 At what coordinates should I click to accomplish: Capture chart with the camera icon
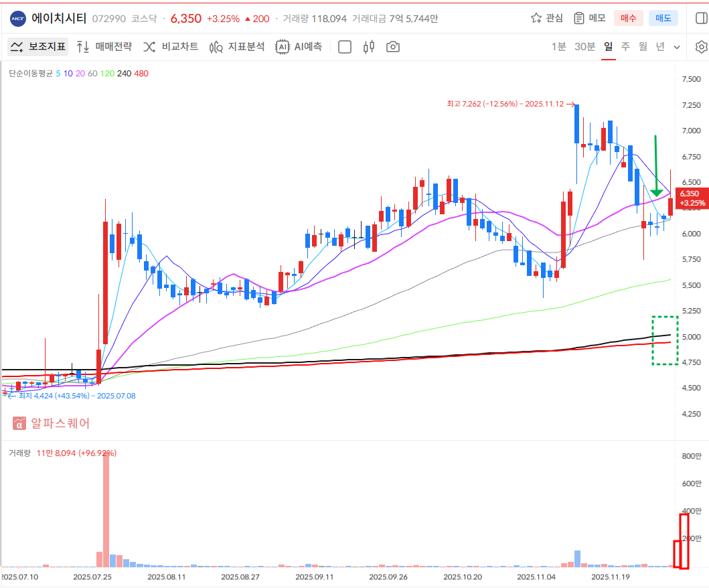(393, 47)
